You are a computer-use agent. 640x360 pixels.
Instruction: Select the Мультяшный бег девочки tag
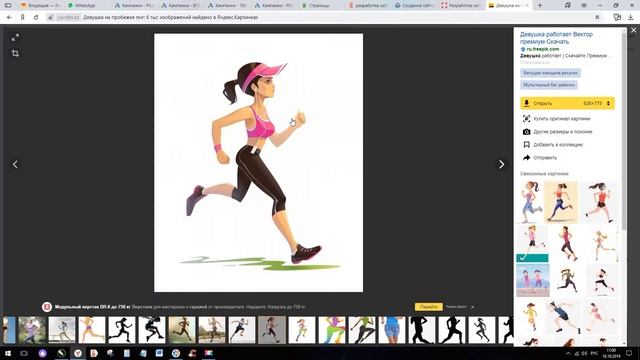pos(549,85)
